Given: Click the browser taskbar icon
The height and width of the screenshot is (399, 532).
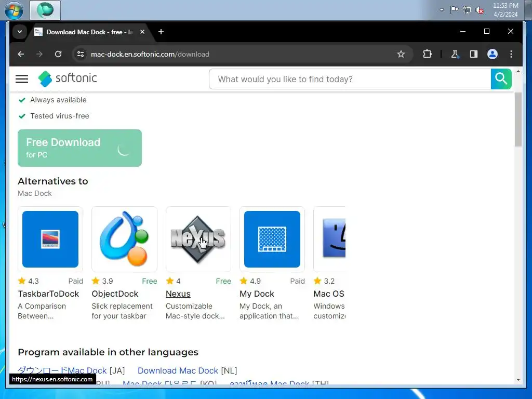Looking at the screenshot, I should click(45, 10).
